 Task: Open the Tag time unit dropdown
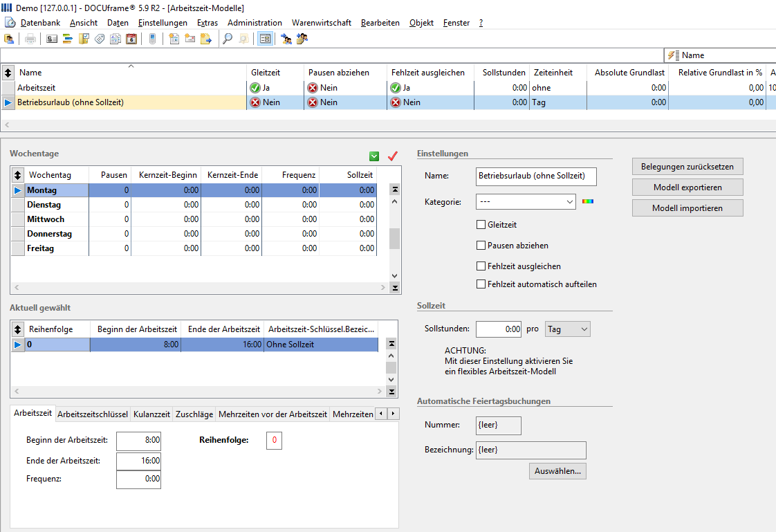tap(567, 329)
